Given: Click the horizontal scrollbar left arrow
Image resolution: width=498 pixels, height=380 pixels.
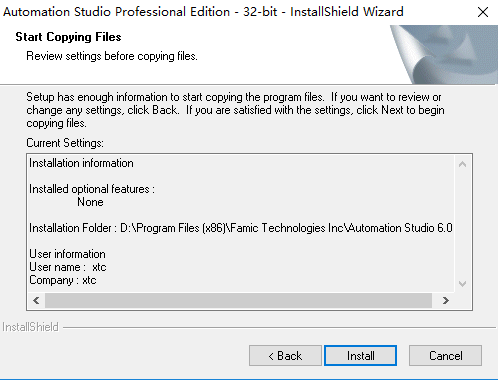Looking at the screenshot, I should click(x=36, y=301).
